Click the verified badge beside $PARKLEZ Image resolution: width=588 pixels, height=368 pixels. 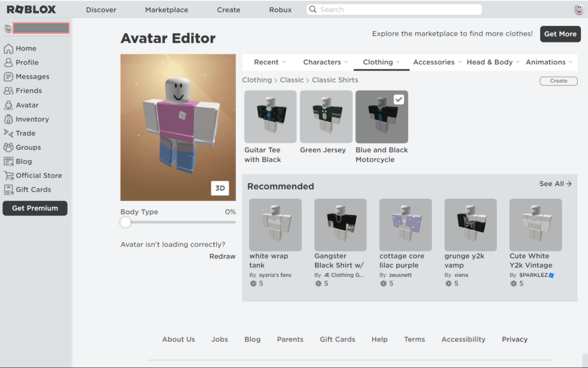pyautogui.click(x=551, y=275)
